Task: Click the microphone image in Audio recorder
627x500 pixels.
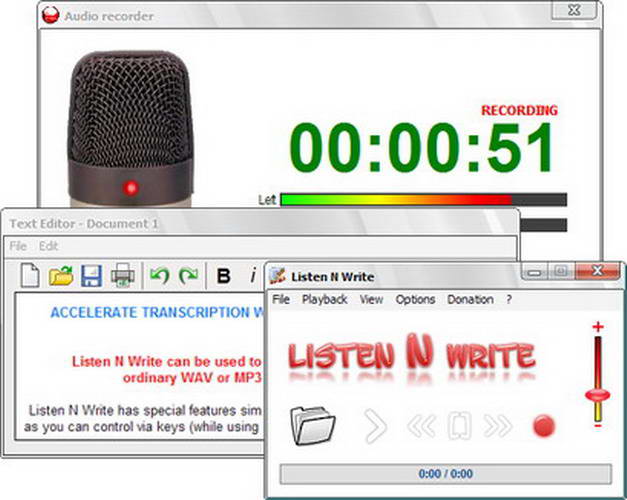Action: 130,129
